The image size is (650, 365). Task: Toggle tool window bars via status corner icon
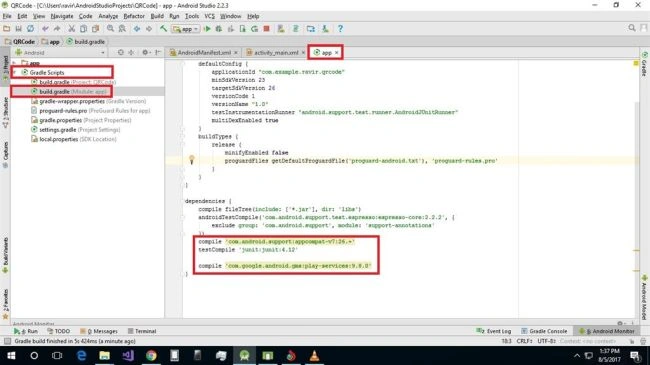click(7, 341)
